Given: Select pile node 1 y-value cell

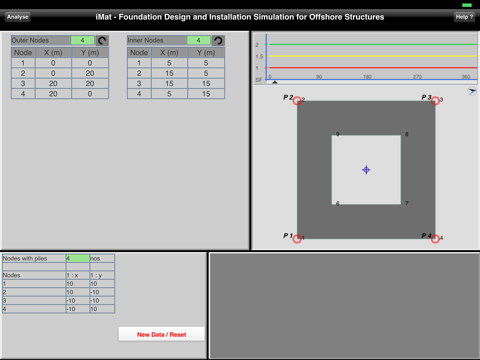Looking at the screenshot, I should point(102,284).
